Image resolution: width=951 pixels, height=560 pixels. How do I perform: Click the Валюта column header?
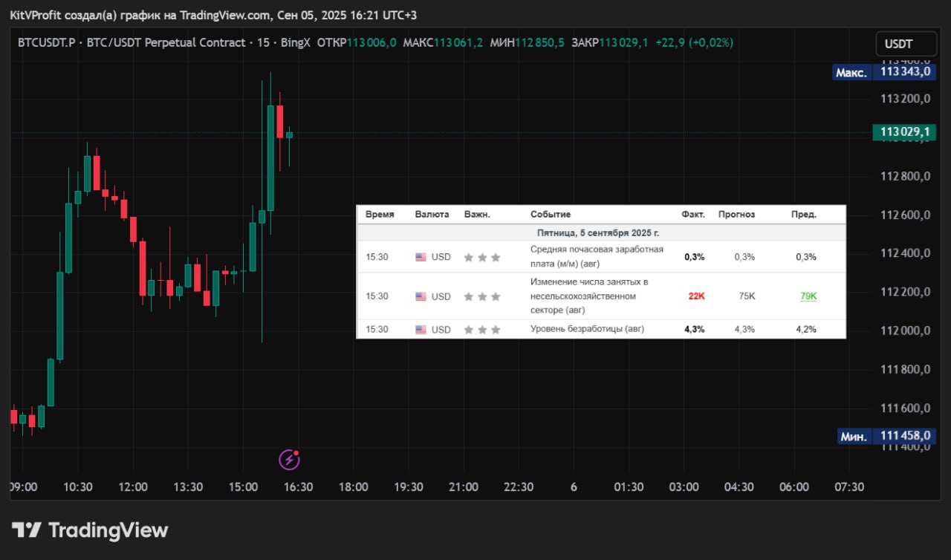coord(432,214)
